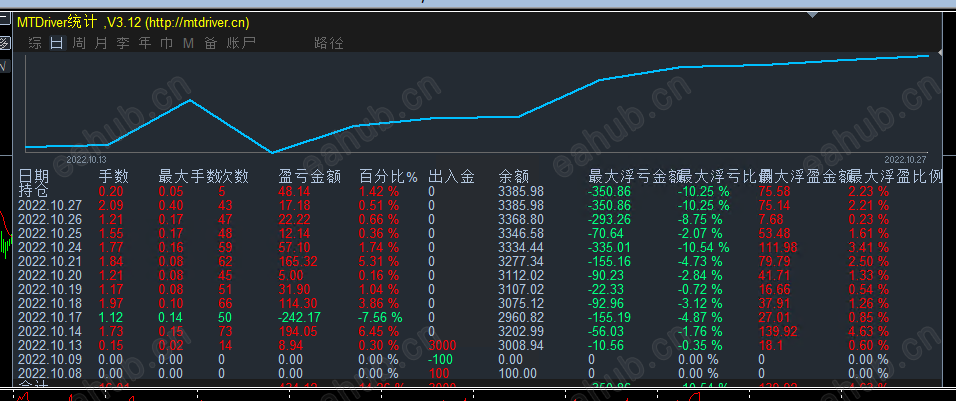Select the 年 yearly tab
The height and width of the screenshot is (401, 956).
[144, 43]
